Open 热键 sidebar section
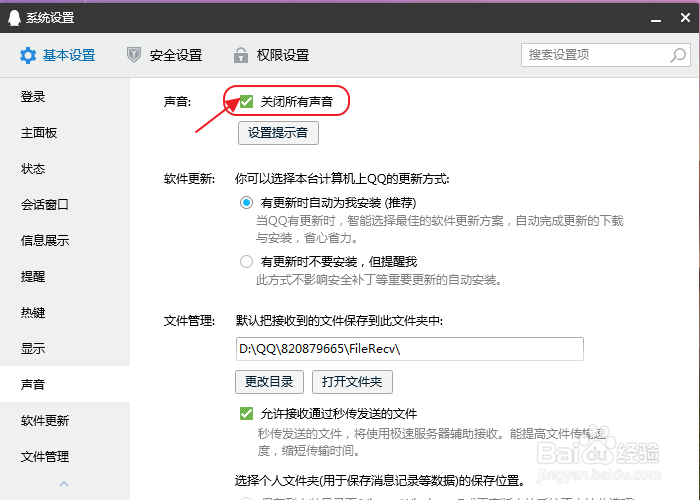Image resolution: width=700 pixels, height=500 pixels. coord(65,312)
